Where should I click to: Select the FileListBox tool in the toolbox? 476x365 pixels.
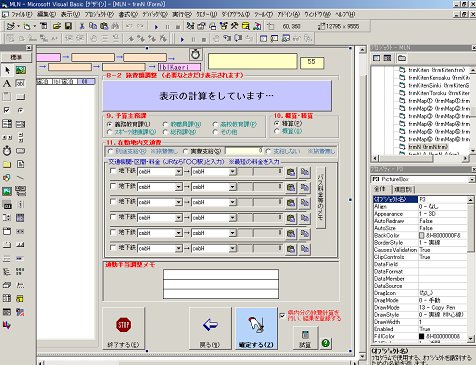pos(20,164)
